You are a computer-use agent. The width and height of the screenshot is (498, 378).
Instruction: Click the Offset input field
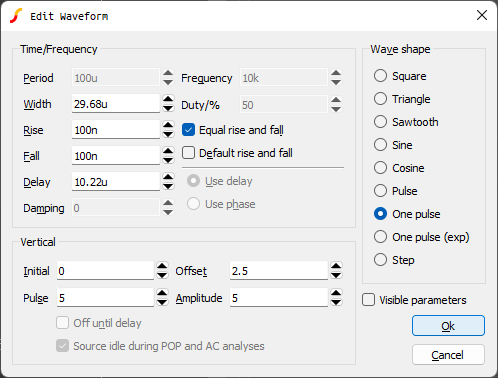(x=279, y=271)
